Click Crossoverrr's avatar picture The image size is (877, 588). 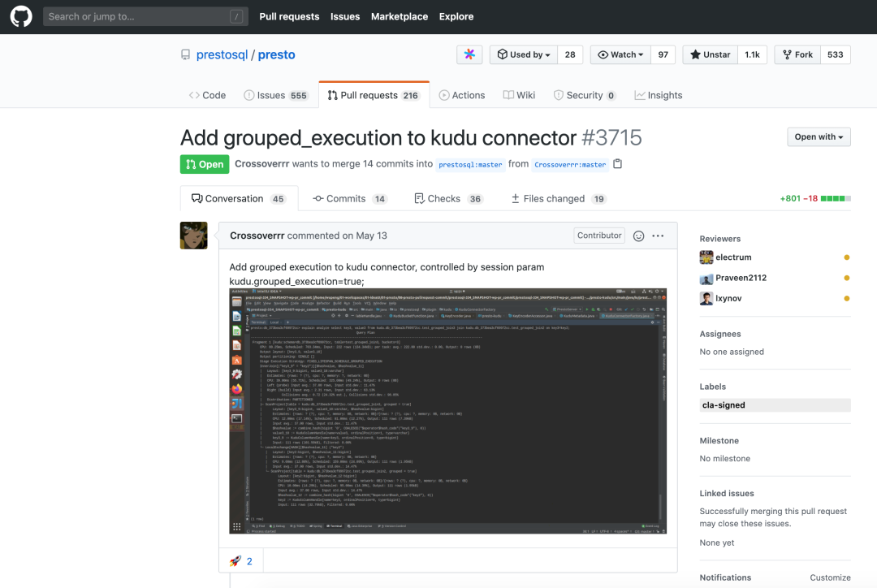[x=193, y=236]
